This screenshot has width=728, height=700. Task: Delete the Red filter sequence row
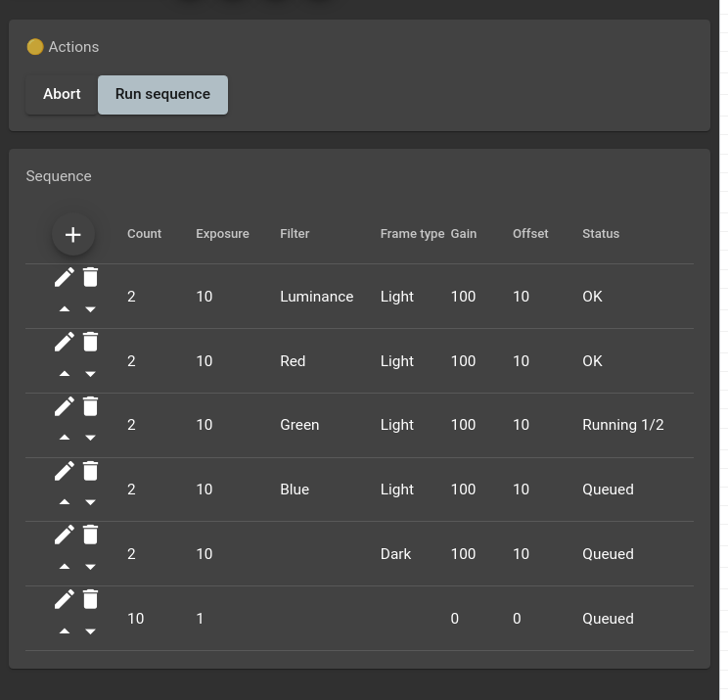tap(90, 342)
